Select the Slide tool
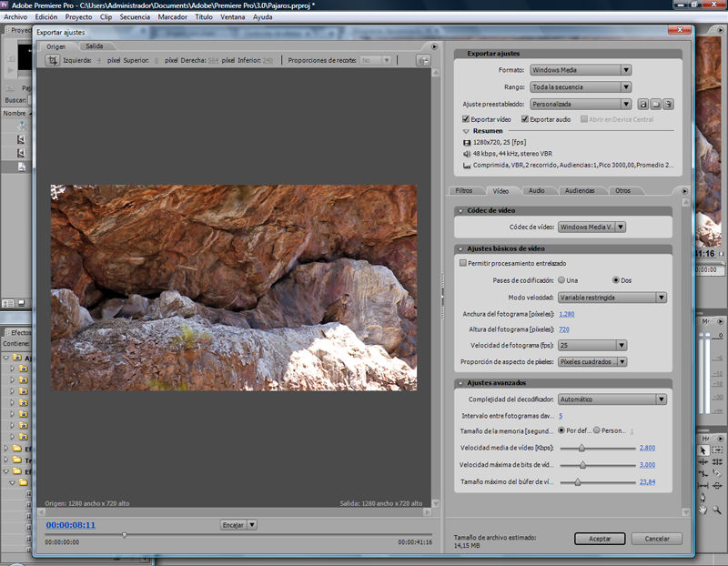Image resolution: width=728 pixels, height=566 pixels. coord(717,486)
